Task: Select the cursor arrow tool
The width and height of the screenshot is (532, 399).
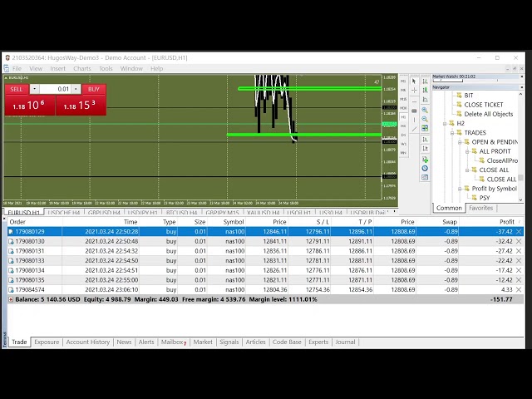Action: click(415, 81)
